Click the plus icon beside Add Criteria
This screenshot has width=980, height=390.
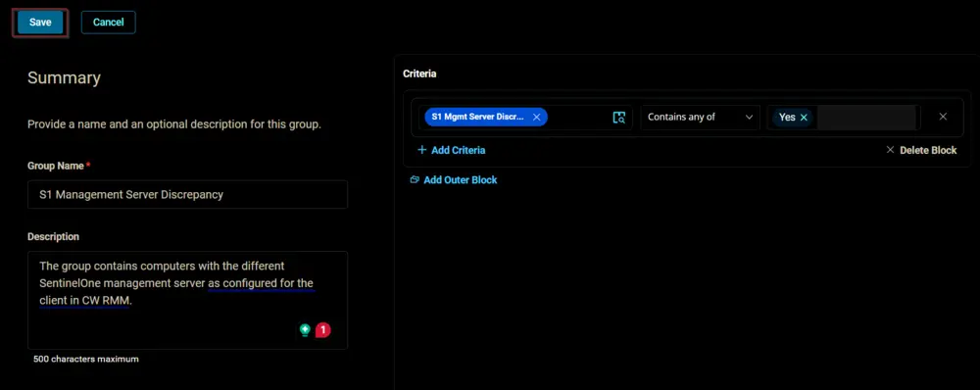[421, 150]
